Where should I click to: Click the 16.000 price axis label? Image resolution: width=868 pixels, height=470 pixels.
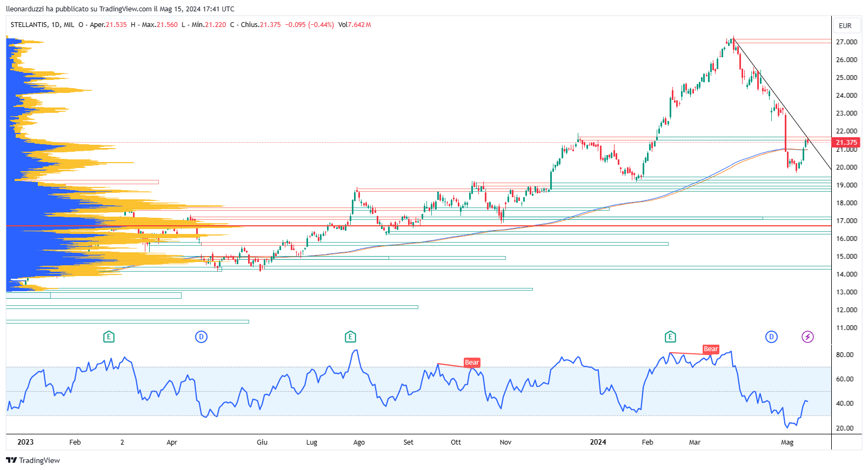click(x=846, y=239)
